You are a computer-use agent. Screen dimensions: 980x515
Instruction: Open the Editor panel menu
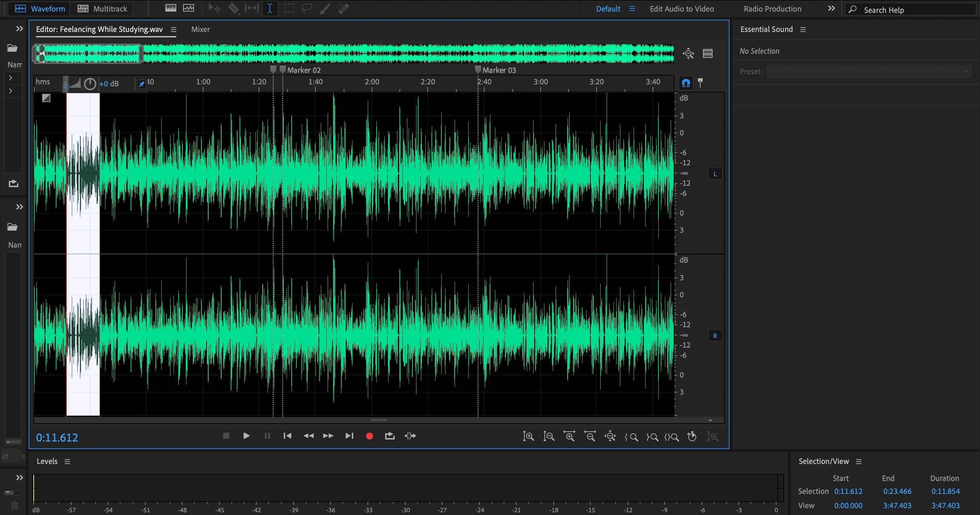174,29
